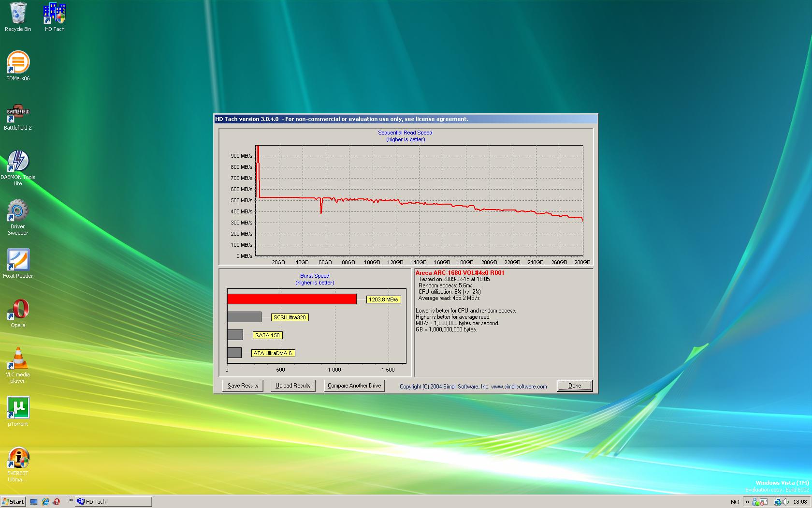The height and width of the screenshot is (508, 812).
Task: Open the Recycle Bin desktop icon
Action: [18, 17]
